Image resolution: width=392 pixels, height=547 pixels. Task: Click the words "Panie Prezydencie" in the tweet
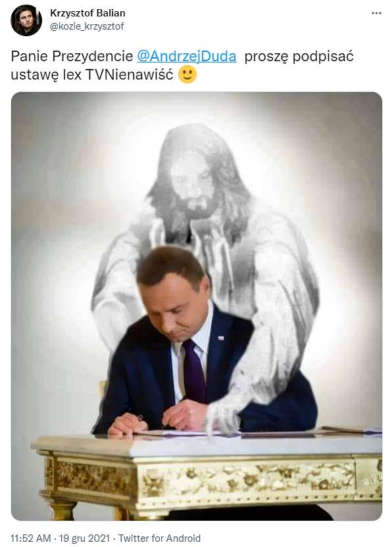[x=72, y=56]
